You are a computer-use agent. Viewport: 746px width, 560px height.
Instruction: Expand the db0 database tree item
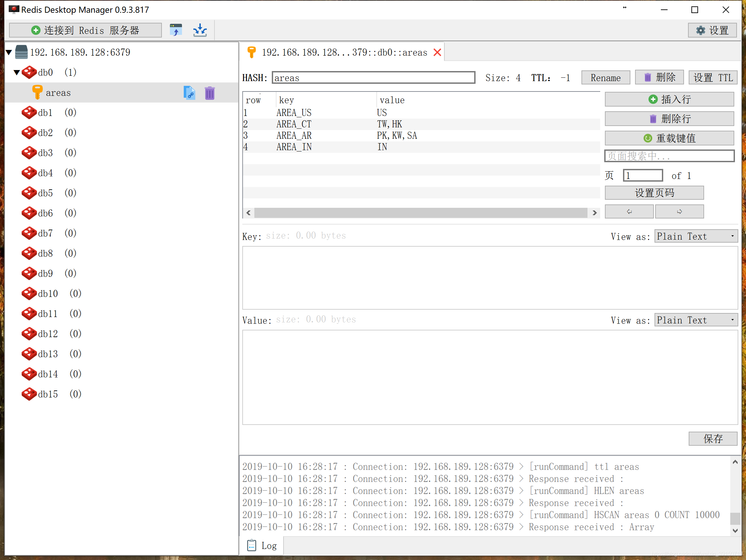(17, 72)
